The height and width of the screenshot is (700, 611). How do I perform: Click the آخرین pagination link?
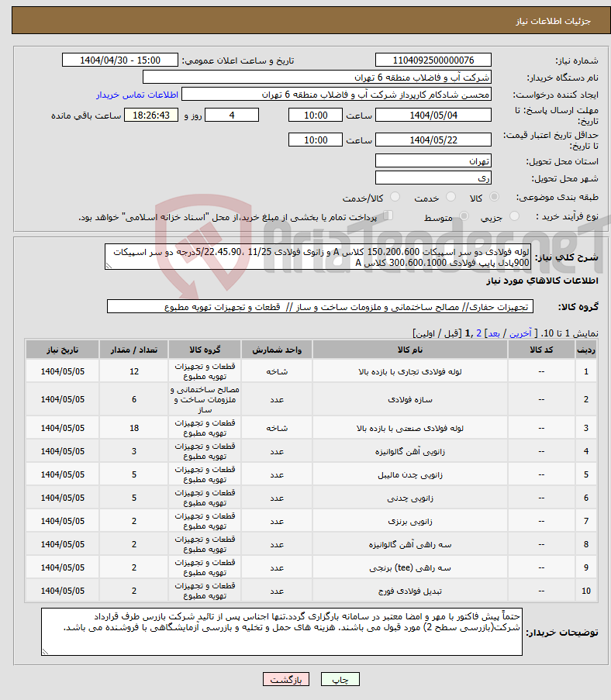pyautogui.click(x=520, y=333)
